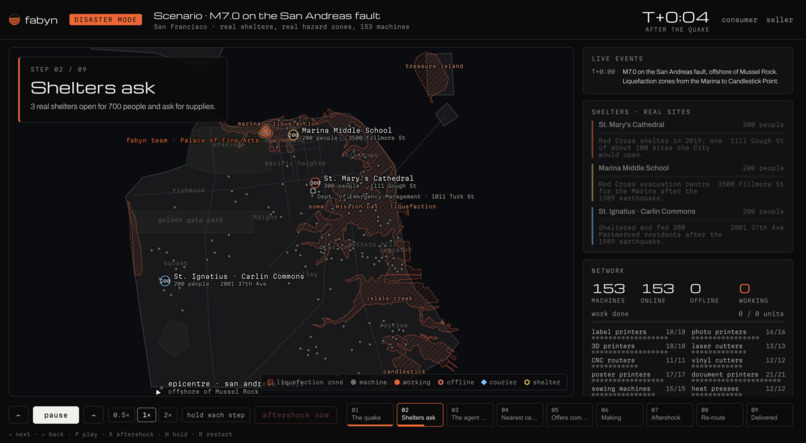Click Marina Middle School shelter marker
Image resolution: width=806 pixels, height=443 pixels.
click(293, 135)
